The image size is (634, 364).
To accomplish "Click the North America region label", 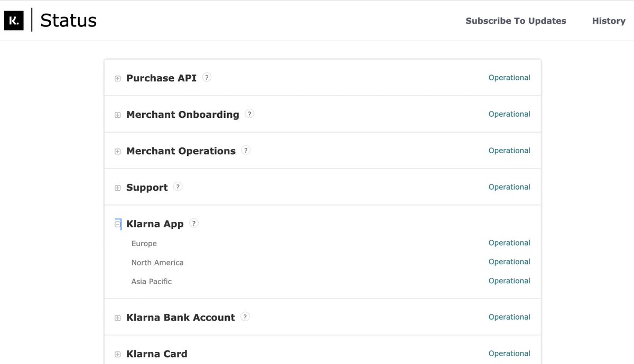I will [157, 263].
